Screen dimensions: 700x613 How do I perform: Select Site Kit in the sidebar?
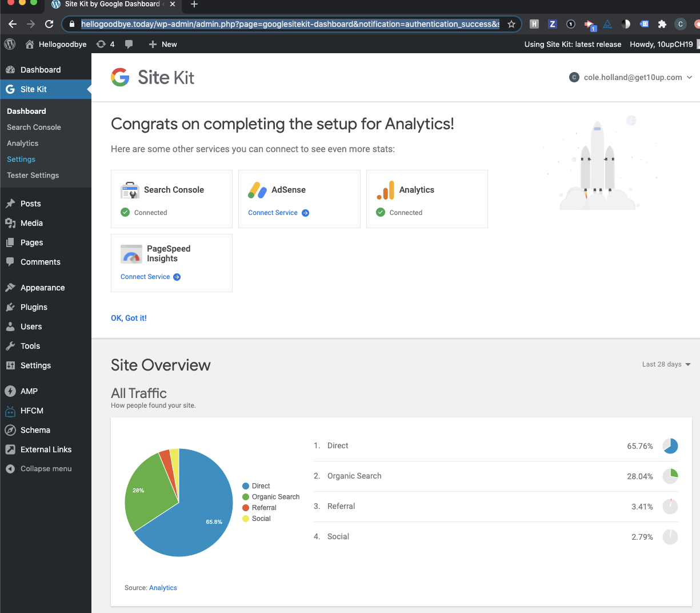coord(46,89)
